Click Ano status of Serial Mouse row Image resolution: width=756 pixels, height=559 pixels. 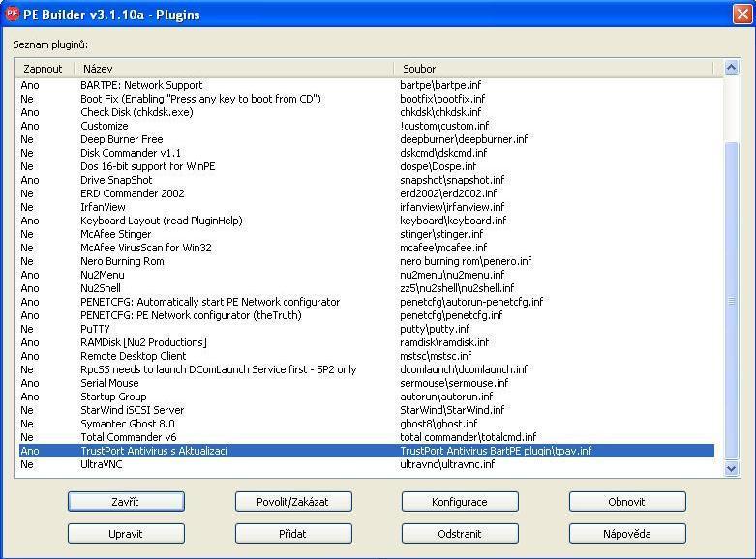[x=30, y=383]
